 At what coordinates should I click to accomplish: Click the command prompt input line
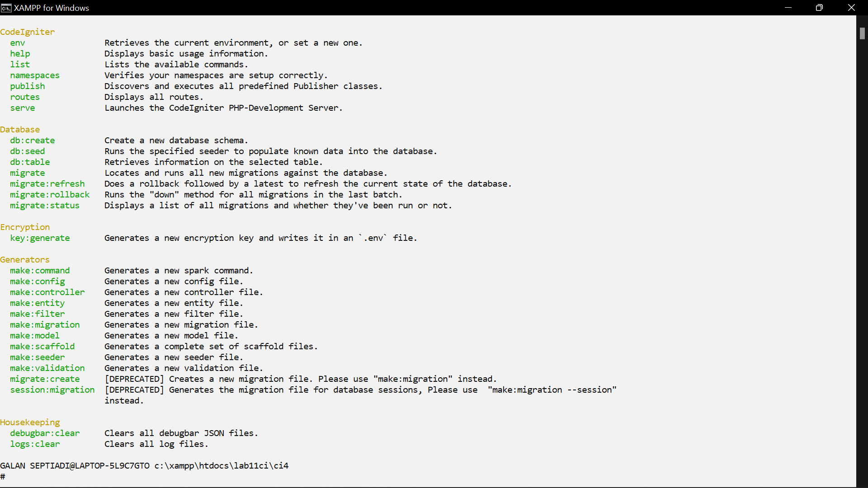[x=4, y=476]
